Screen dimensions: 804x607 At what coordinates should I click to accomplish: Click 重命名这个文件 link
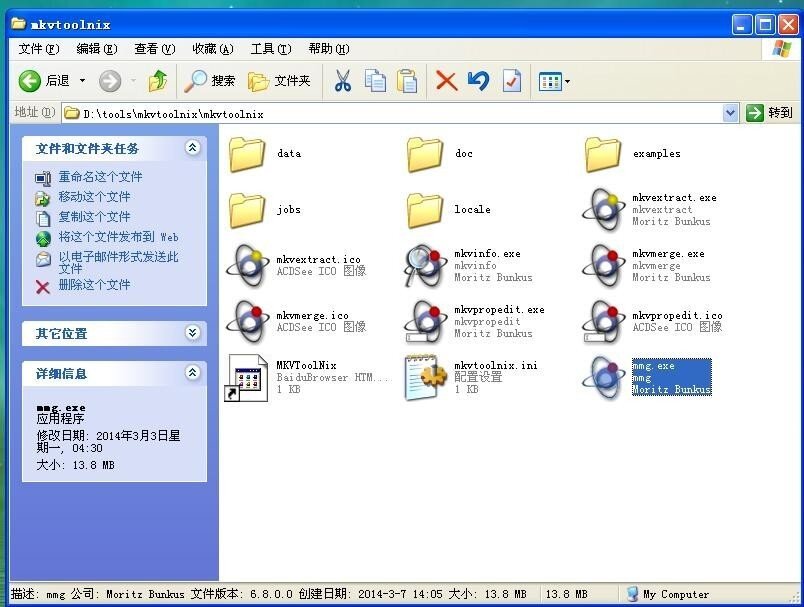(x=100, y=177)
